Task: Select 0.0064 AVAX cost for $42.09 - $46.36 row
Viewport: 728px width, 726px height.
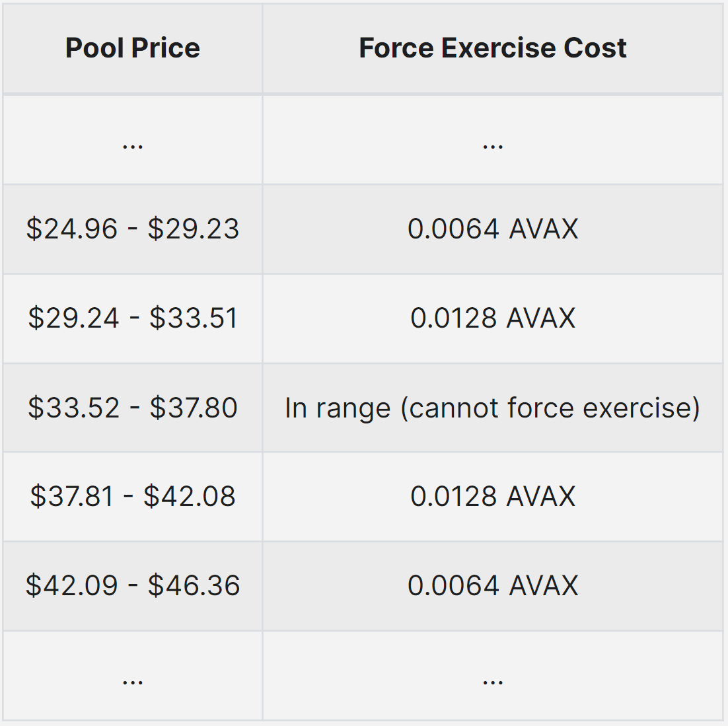Action: (x=493, y=586)
